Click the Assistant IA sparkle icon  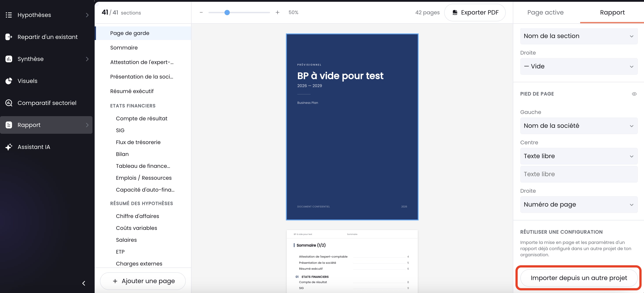9,147
